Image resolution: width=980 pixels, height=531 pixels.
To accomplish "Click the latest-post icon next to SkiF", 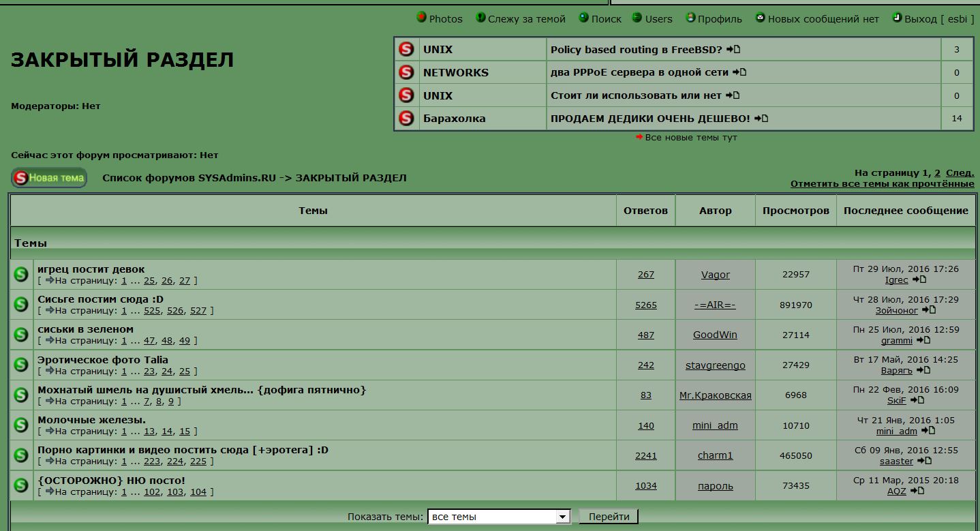I will coord(917,400).
